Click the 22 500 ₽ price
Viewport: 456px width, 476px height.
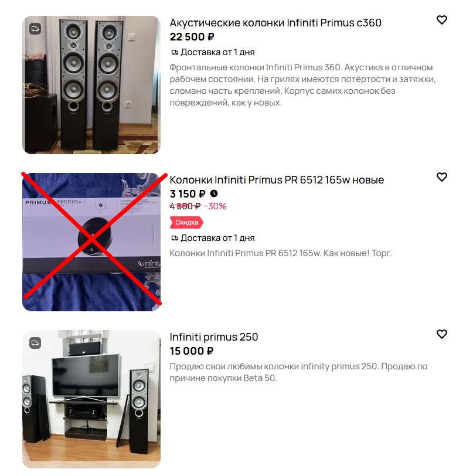pyautogui.click(x=192, y=37)
